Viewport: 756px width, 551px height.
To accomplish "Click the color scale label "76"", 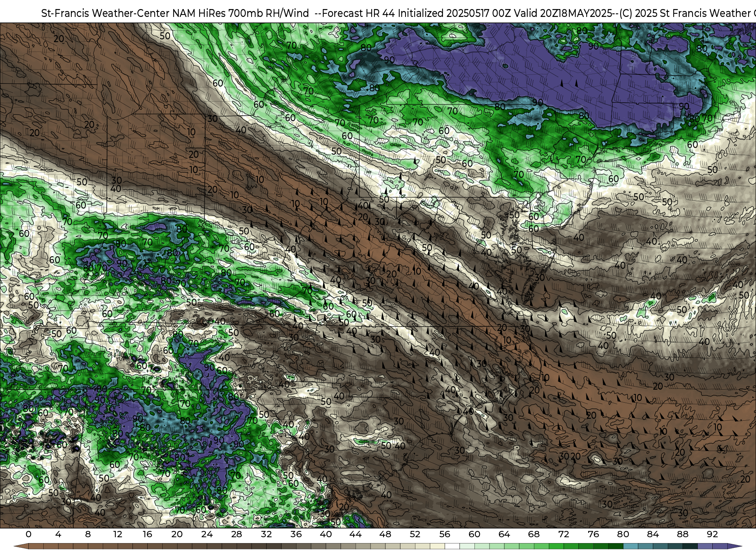I will click(593, 534).
